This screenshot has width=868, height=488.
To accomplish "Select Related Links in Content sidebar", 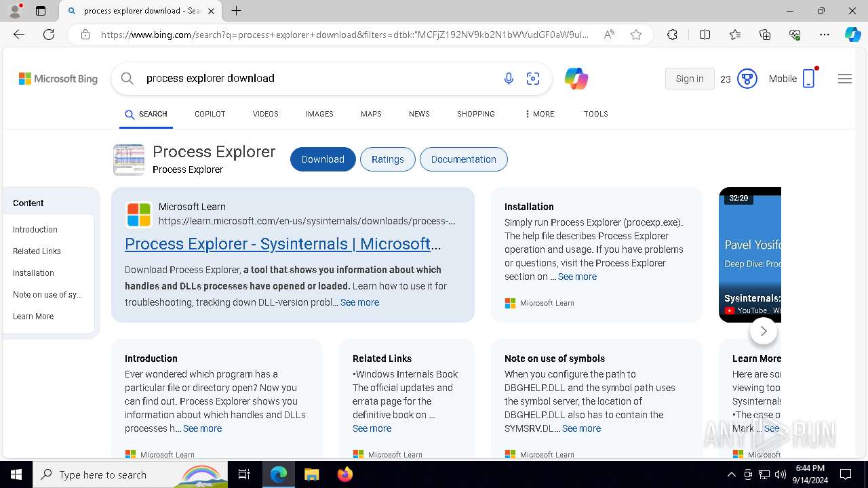I will point(37,251).
